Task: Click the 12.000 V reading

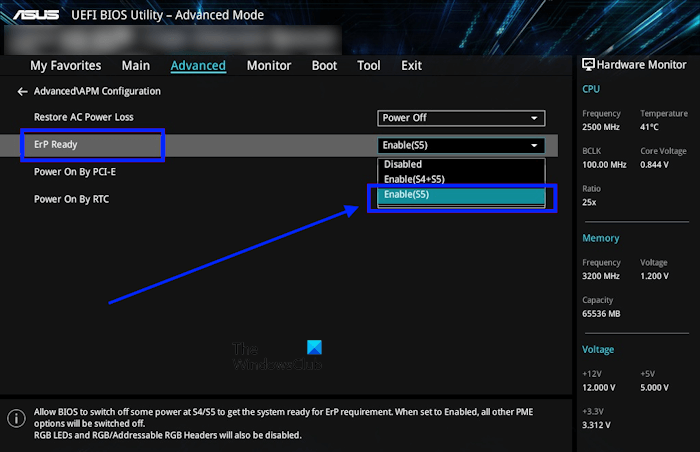Action: 599,388
